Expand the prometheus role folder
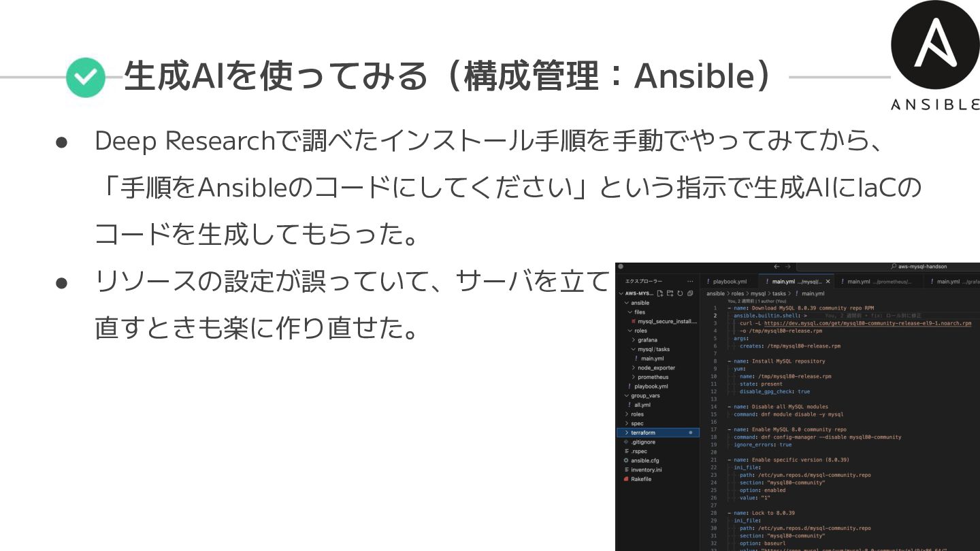 click(x=652, y=377)
